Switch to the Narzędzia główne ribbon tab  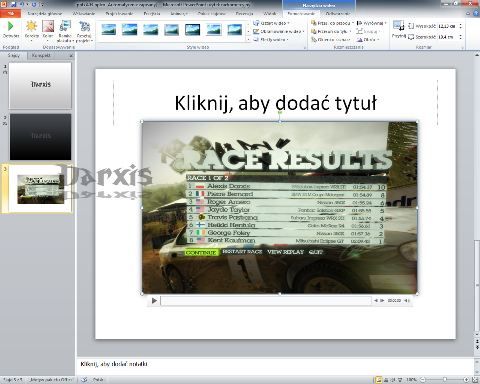point(44,14)
